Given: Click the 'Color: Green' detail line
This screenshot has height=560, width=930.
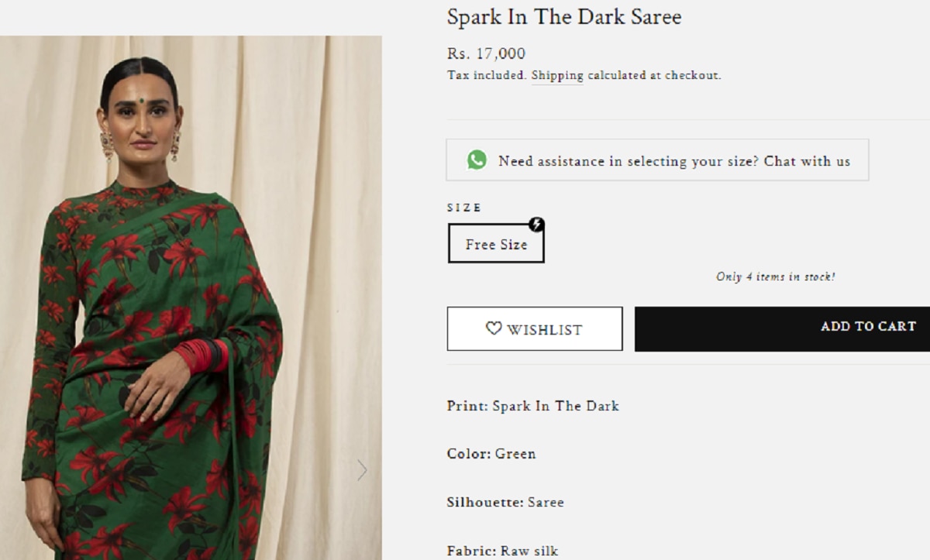Looking at the screenshot, I should [491, 454].
